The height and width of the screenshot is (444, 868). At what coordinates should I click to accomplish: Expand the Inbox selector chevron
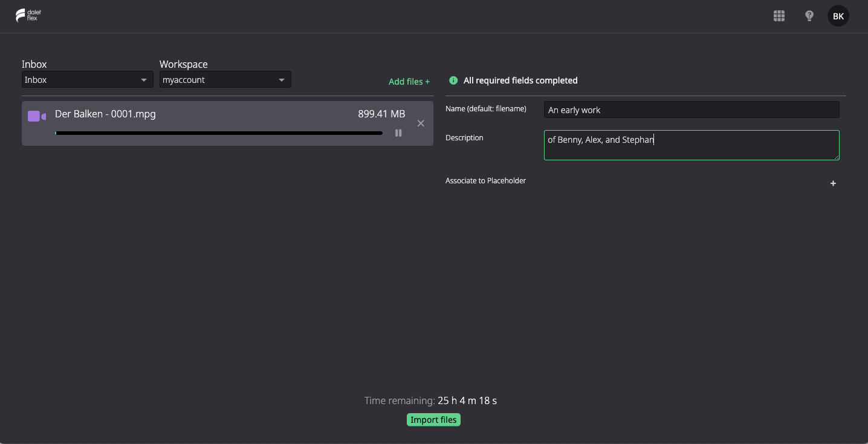144,79
